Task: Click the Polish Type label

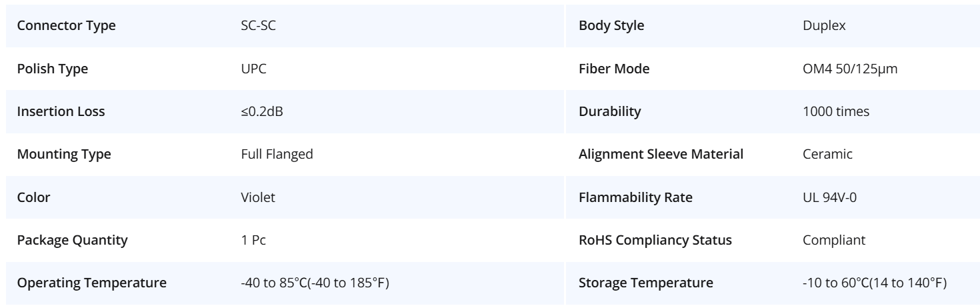Action: pos(52,69)
